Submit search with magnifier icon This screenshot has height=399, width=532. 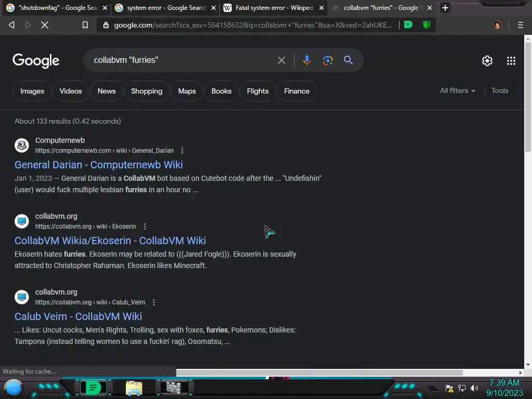348,60
